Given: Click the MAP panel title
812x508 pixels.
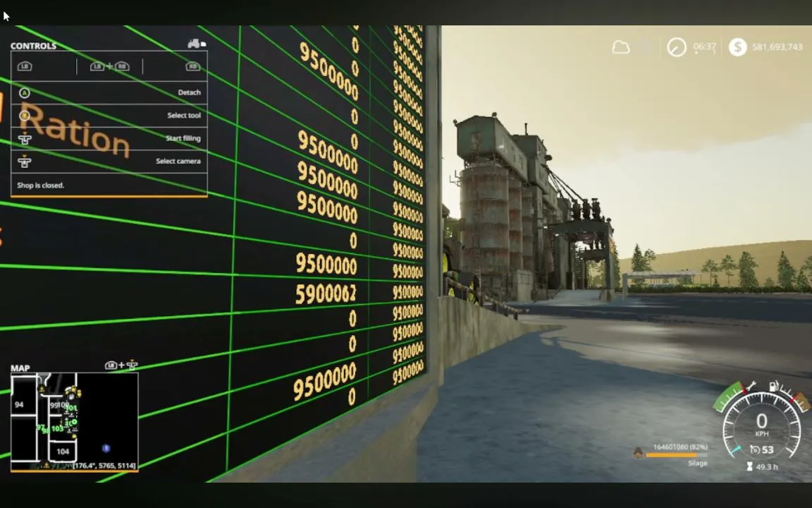Looking at the screenshot, I should coord(20,368).
